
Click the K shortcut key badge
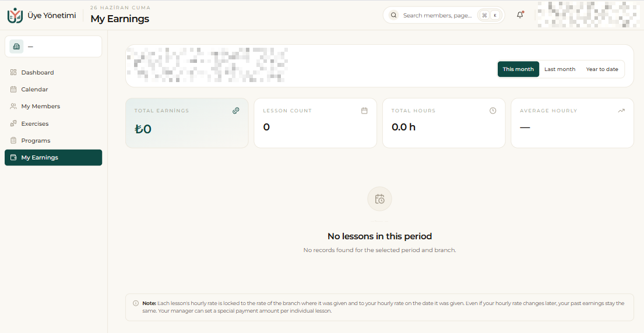point(495,15)
